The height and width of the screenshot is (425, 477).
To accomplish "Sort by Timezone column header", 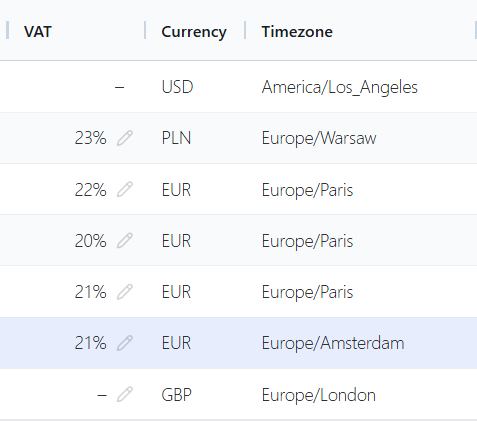I will (x=297, y=32).
